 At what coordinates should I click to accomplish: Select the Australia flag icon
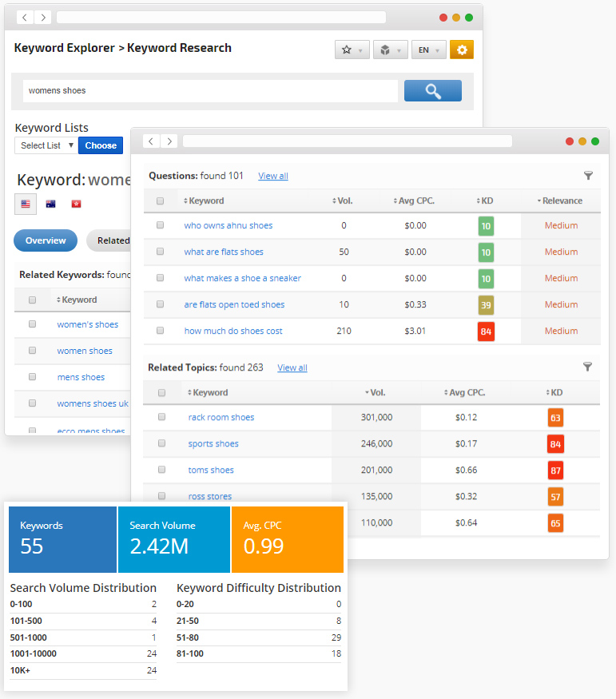coord(50,204)
